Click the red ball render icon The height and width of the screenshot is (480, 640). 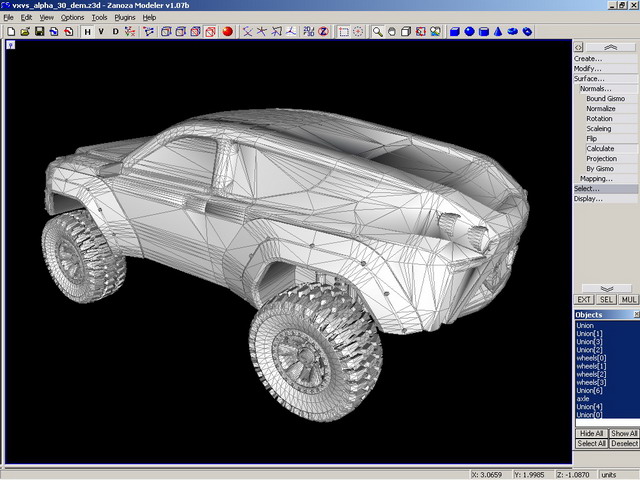coord(227,31)
